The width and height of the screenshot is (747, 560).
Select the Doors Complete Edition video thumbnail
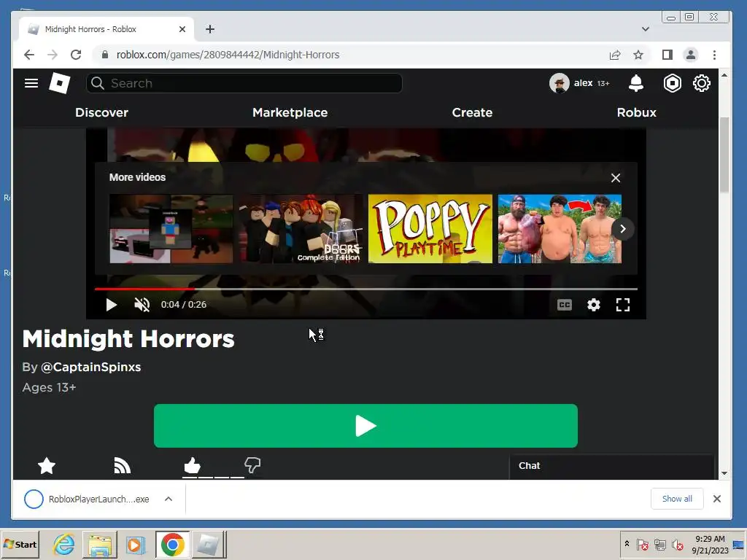(x=301, y=228)
